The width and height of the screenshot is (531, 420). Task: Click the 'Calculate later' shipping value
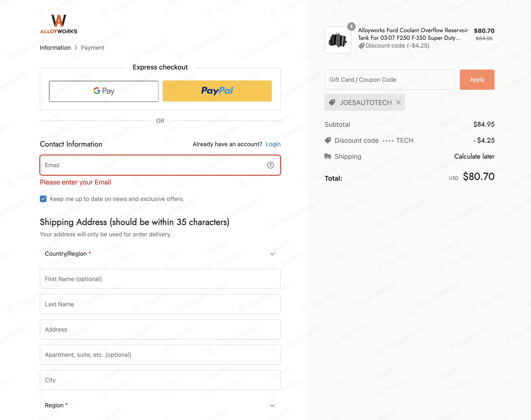tap(474, 156)
